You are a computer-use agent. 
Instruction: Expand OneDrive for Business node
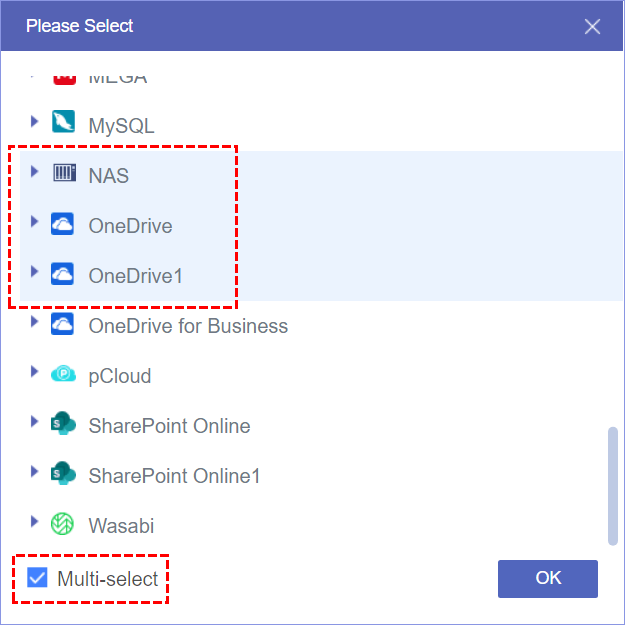(35, 321)
